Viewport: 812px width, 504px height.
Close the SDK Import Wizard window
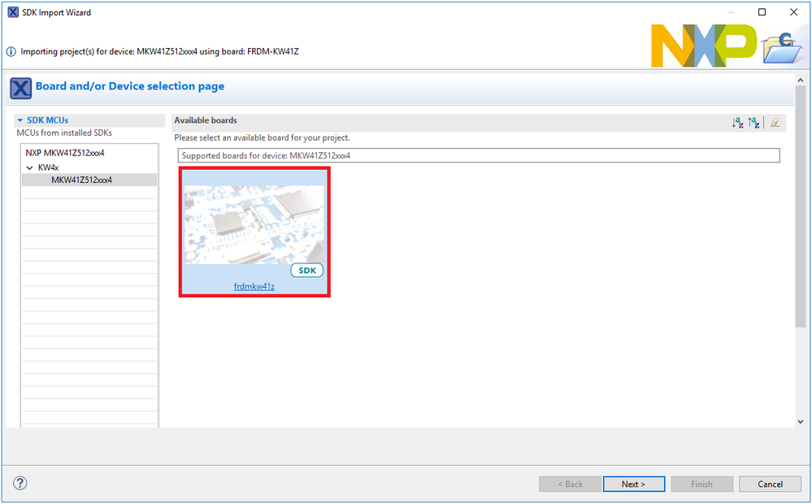[x=793, y=12]
